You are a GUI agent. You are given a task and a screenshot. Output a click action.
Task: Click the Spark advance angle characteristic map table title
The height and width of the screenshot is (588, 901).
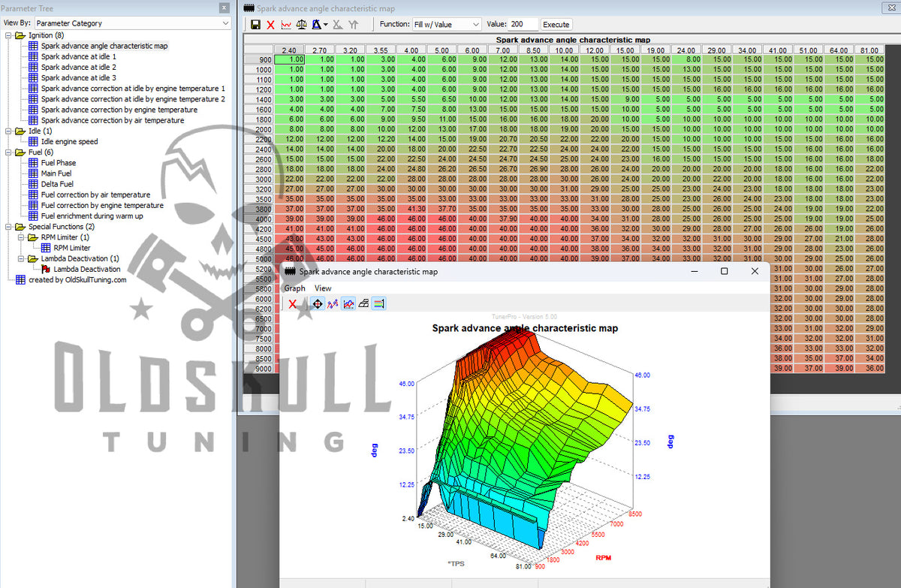[573, 40]
